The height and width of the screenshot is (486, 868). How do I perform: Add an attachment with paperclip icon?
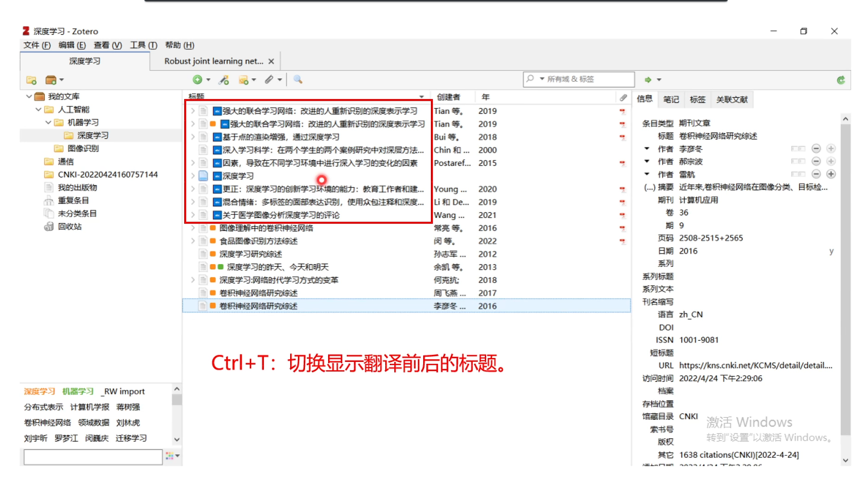coord(270,80)
